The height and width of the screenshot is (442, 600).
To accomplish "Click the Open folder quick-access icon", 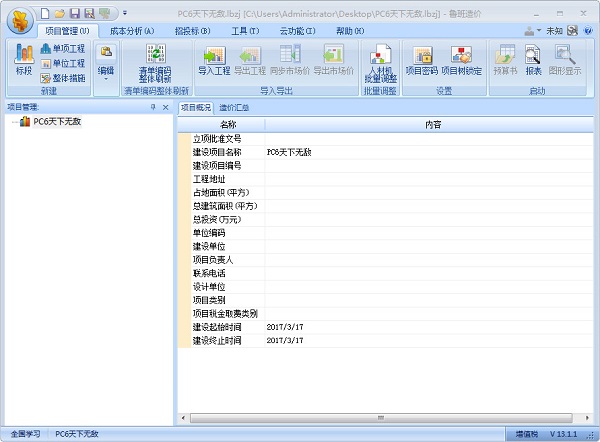I will coord(60,14).
